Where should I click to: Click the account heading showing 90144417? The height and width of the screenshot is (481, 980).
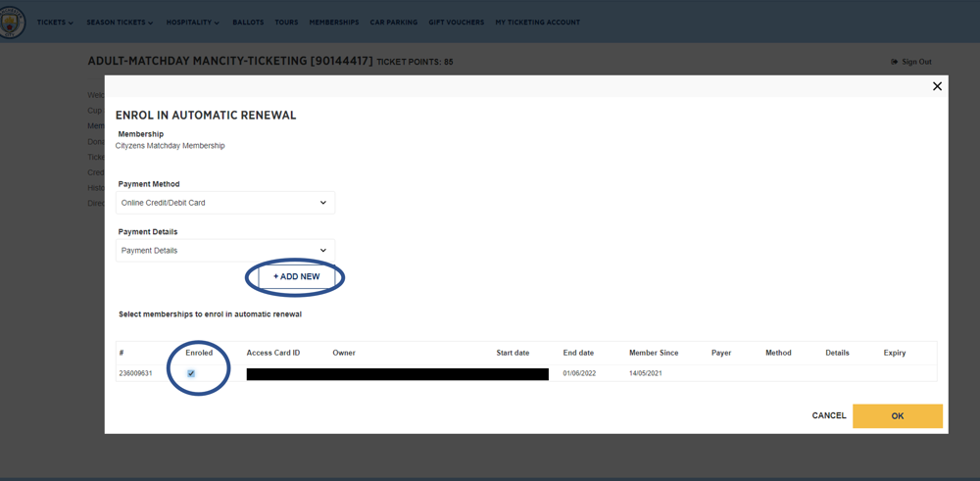point(230,61)
